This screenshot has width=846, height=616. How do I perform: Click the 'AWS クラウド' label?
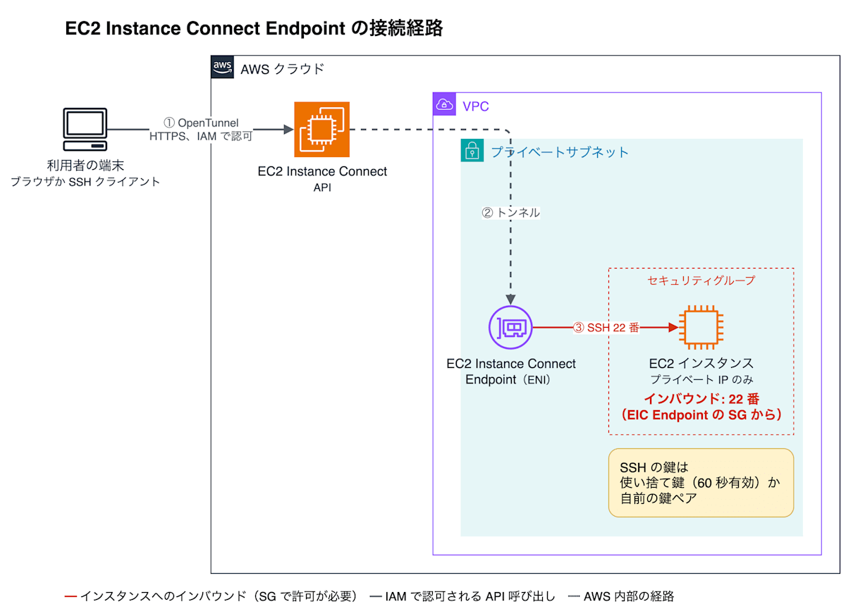click(x=283, y=68)
